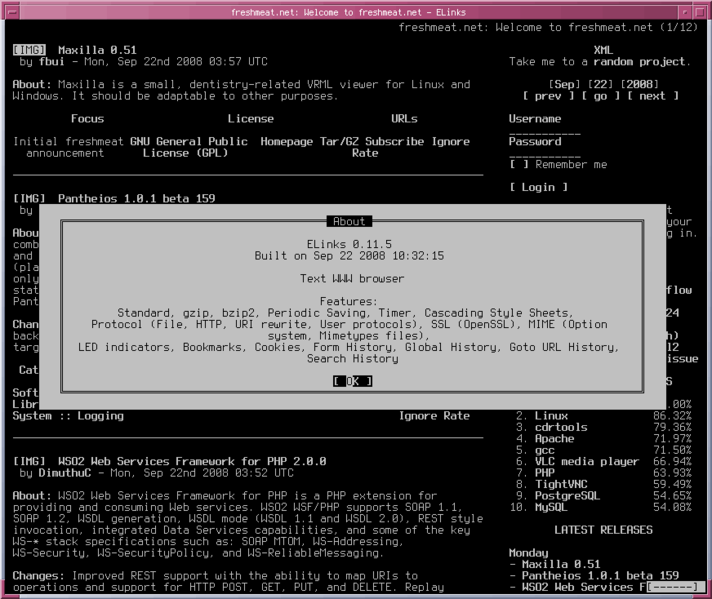Subscribe to the Maxilla project
This screenshot has height=599, width=712.
click(394, 141)
